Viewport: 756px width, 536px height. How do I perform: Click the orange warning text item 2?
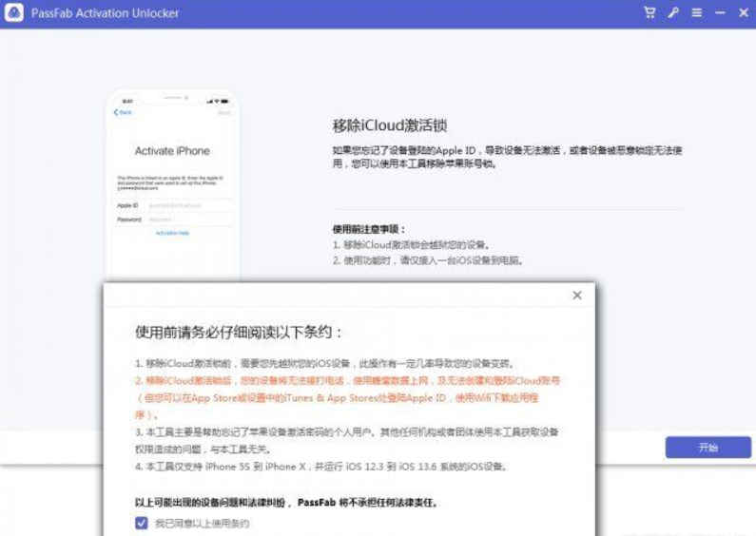pyautogui.click(x=347, y=397)
